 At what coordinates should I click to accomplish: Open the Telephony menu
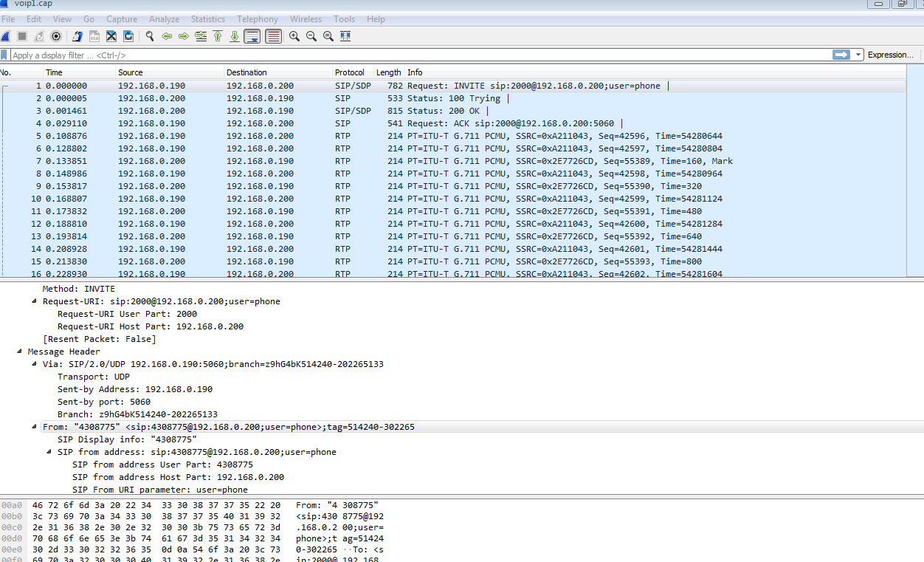[x=258, y=19]
